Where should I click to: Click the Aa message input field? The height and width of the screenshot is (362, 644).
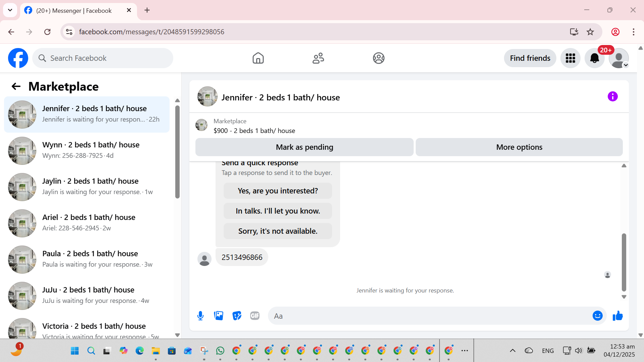point(430,316)
